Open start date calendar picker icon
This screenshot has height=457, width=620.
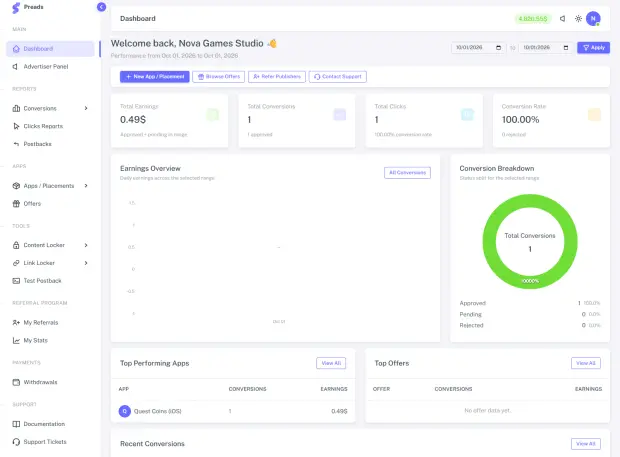[498, 47]
